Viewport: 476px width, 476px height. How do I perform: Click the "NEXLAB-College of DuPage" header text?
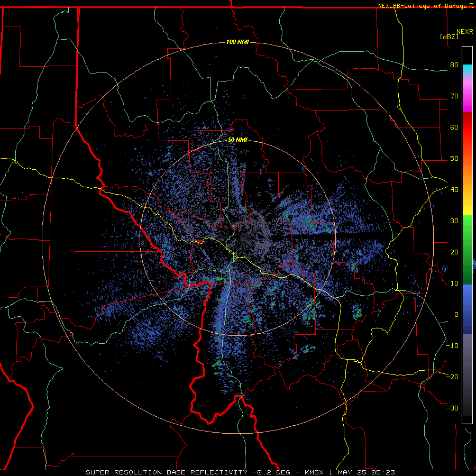(x=422, y=6)
